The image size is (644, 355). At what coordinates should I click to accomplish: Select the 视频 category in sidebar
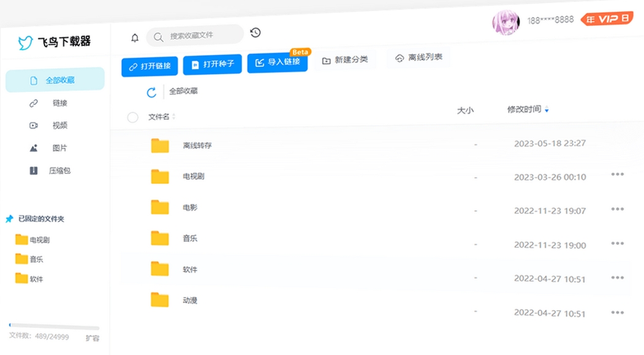click(x=59, y=125)
